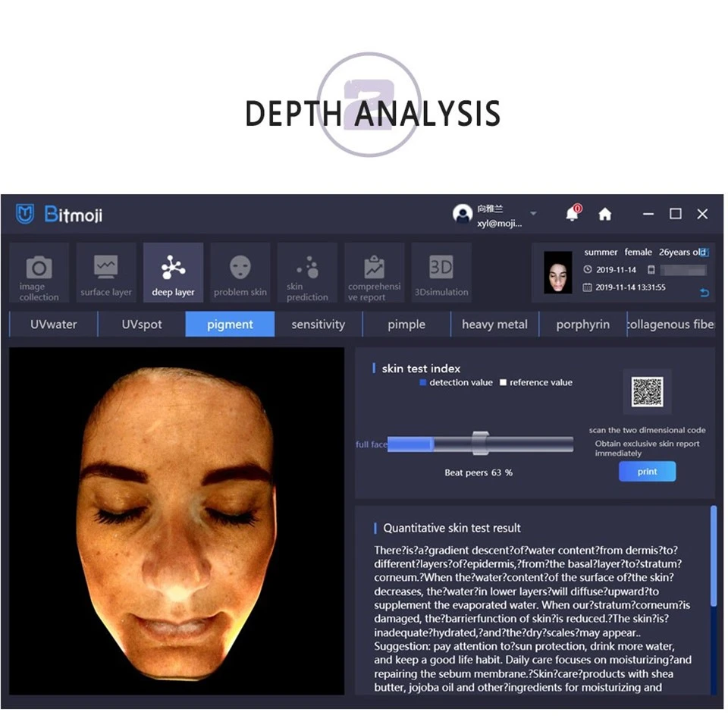Image resolution: width=728 pixels, height=728 pixels.
Task: Open the comprehensive report module
Action: 374,272
